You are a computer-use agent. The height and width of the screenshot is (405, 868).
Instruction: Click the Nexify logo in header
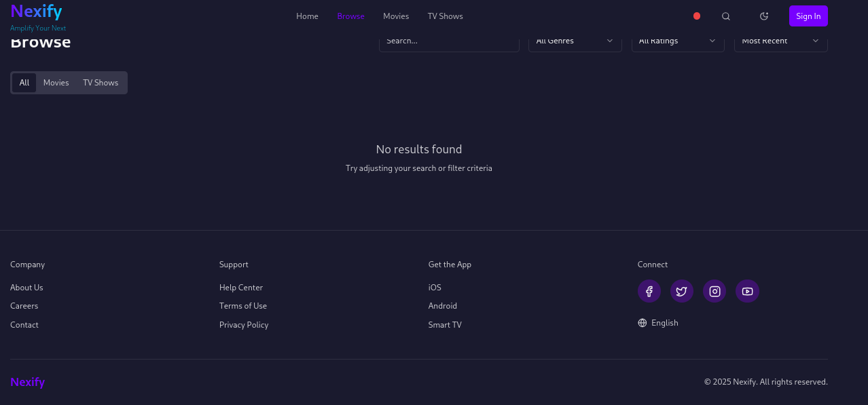[37, 12]
